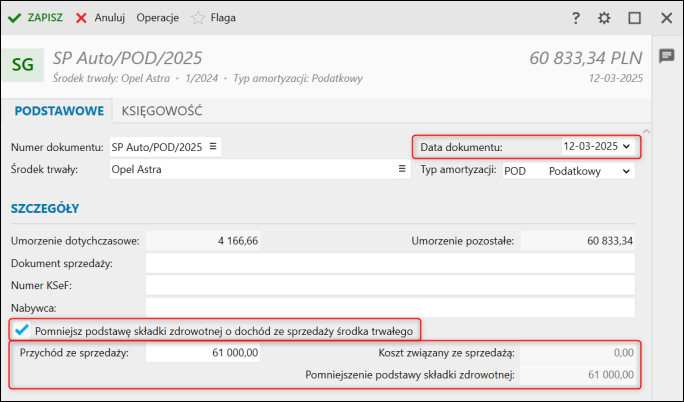Open help with the question mark icon

(x=576, y=18)
